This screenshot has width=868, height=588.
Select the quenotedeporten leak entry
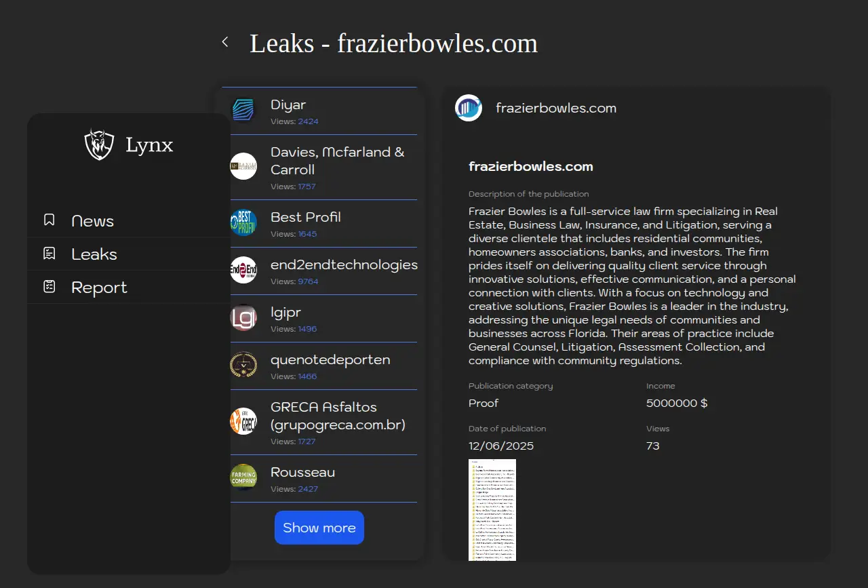330,360
